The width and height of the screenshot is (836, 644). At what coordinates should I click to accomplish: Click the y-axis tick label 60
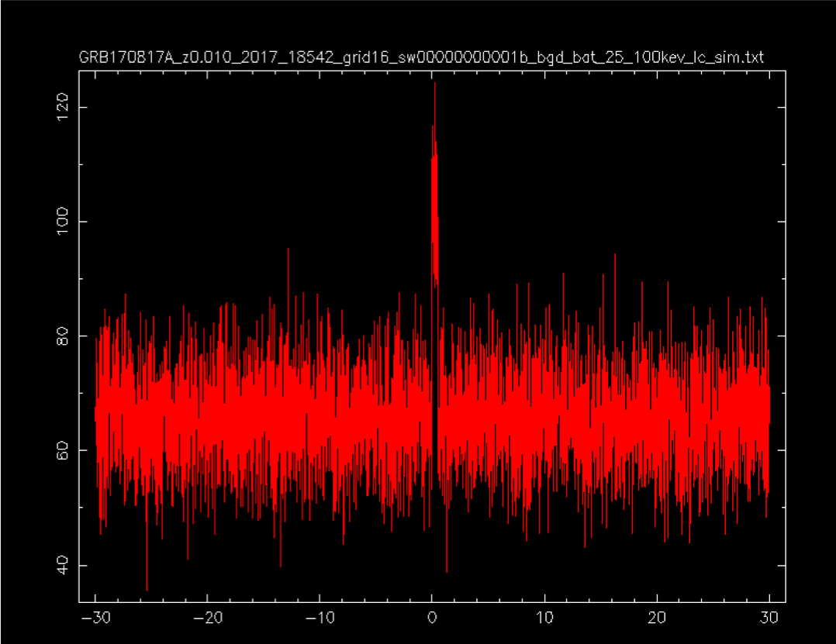(x=62, y=450)
